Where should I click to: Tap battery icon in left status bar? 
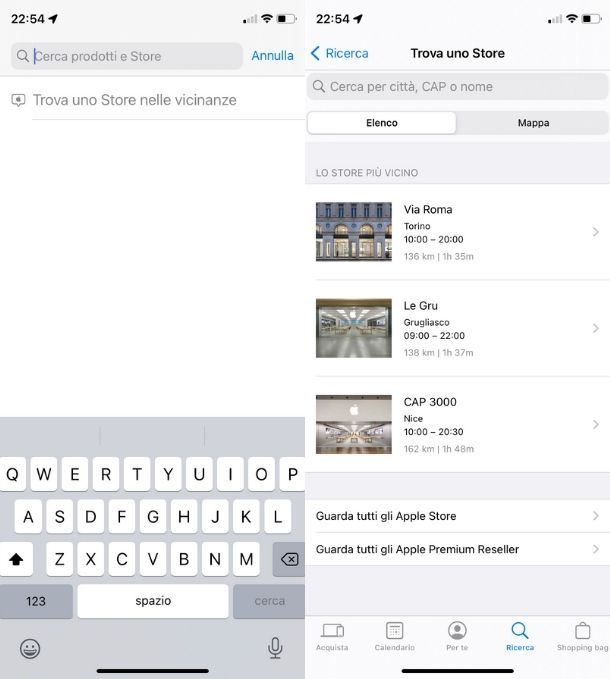click(x=286, y=19)
